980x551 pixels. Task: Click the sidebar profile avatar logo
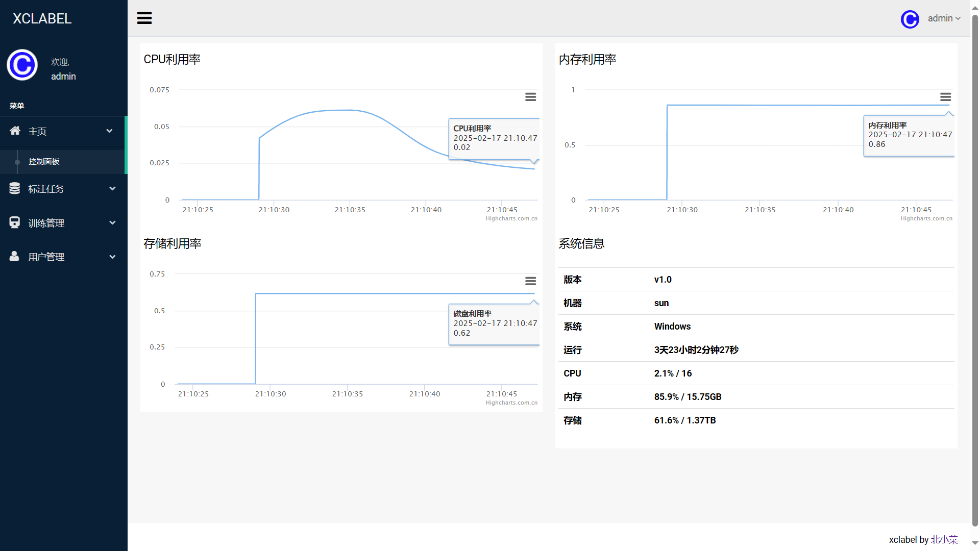(22, 65)
